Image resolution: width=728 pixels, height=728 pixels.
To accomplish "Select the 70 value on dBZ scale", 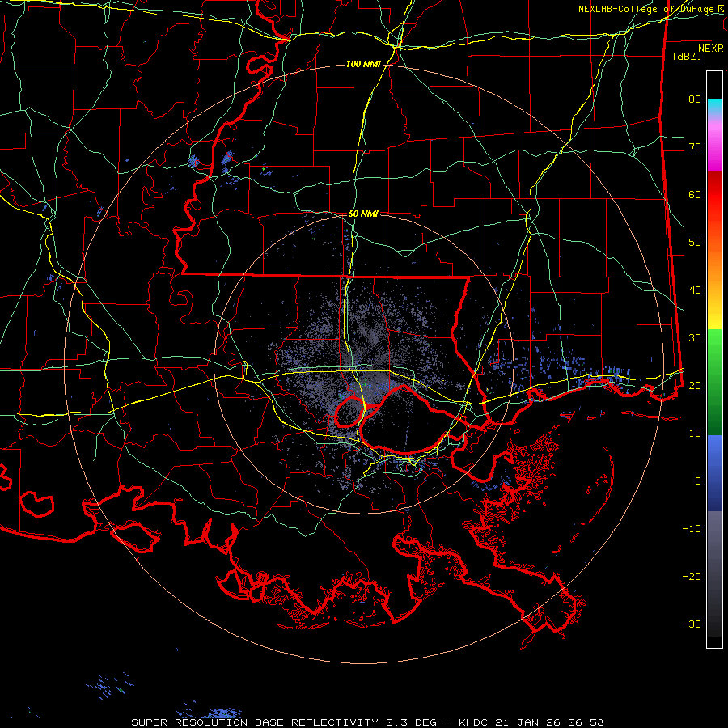I will (695, 147).
